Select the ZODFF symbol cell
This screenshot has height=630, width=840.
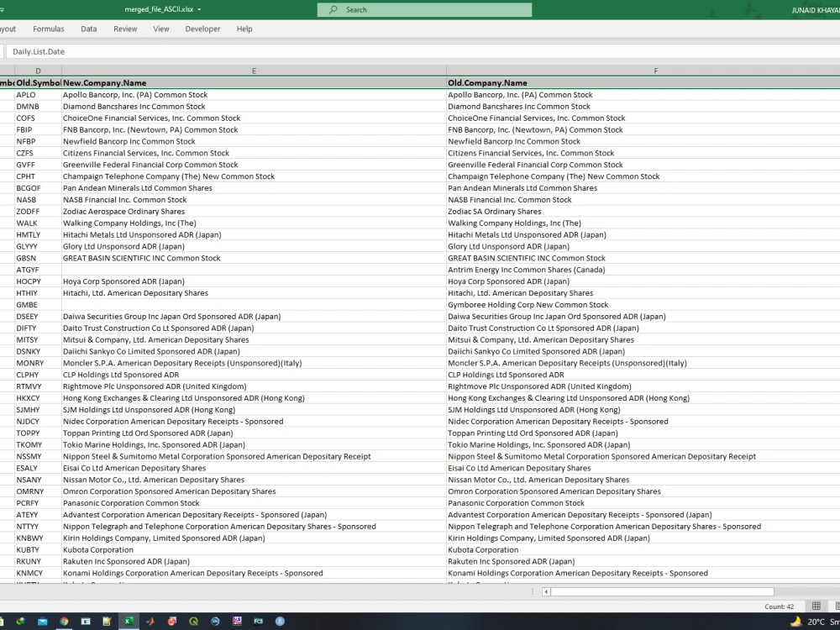[x=38, y=212]
